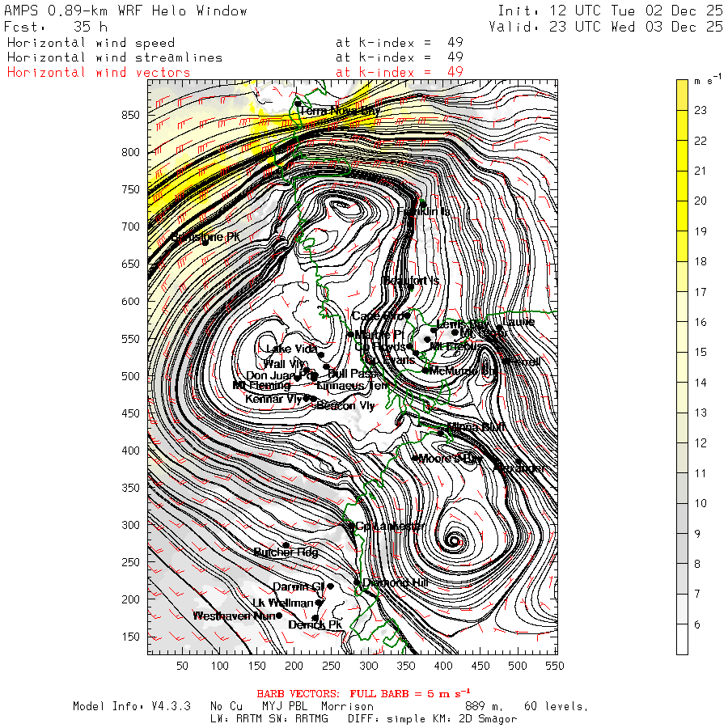Screen dimensions: 728x728
Task: Select the Alexander station label
Action: 519,468
